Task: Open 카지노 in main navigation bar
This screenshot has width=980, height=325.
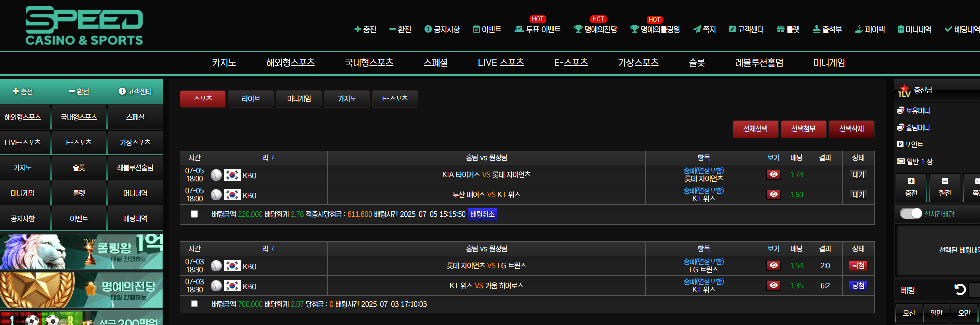Action: pos(224,63)
